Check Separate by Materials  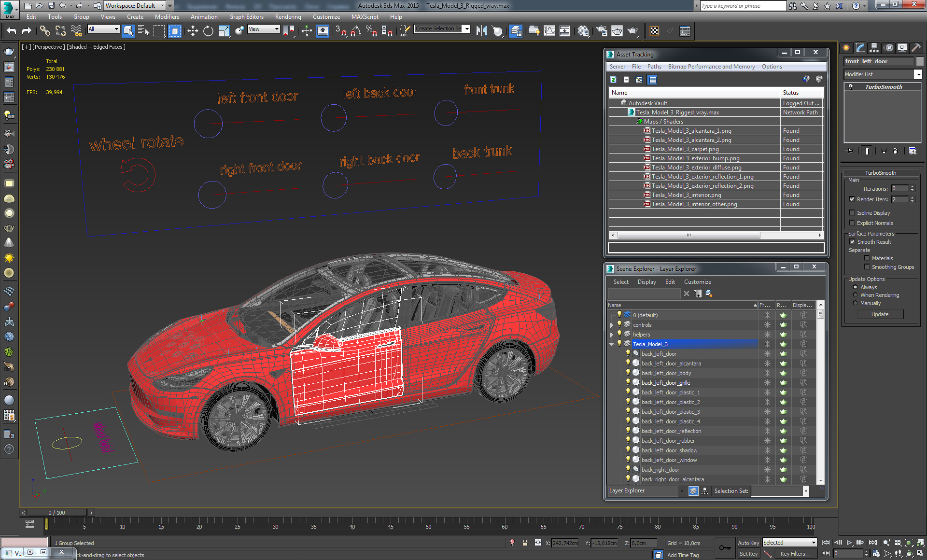[867, 258]
